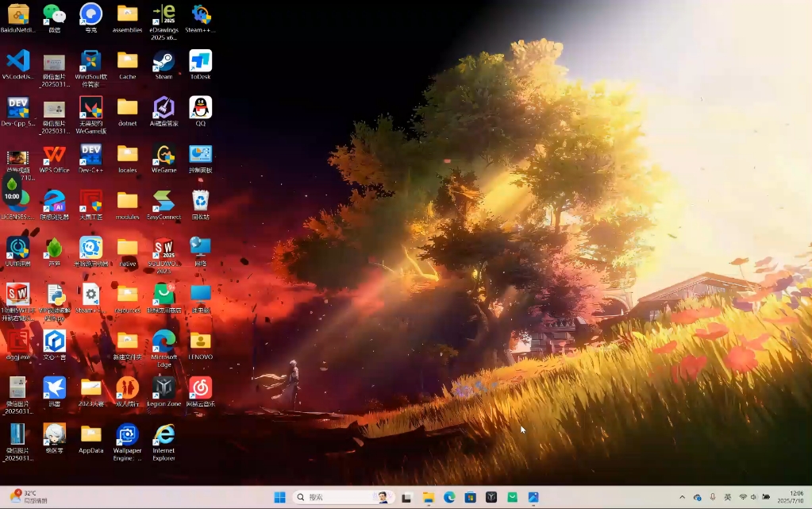This screenshot has height=509, width=812.
Task: Open the ToDesk remote desktop shortcut
Action: pos(200,61)
